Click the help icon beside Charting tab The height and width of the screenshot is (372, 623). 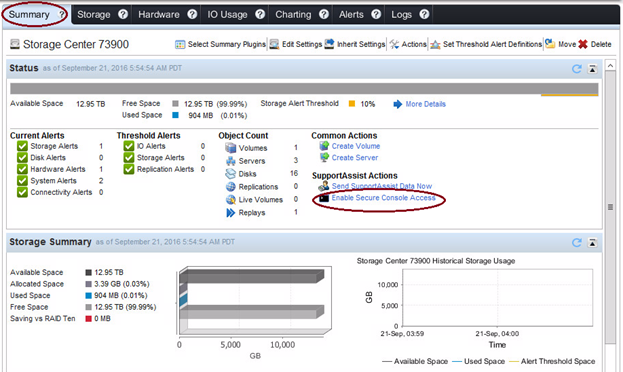pyautogui.click(x=324, y=14)
